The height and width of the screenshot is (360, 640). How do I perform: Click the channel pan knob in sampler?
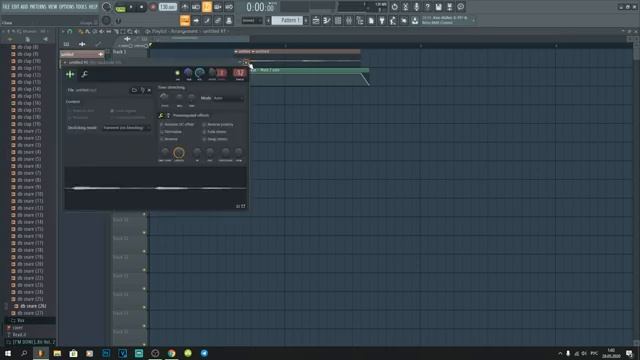(x=188, y=73)
